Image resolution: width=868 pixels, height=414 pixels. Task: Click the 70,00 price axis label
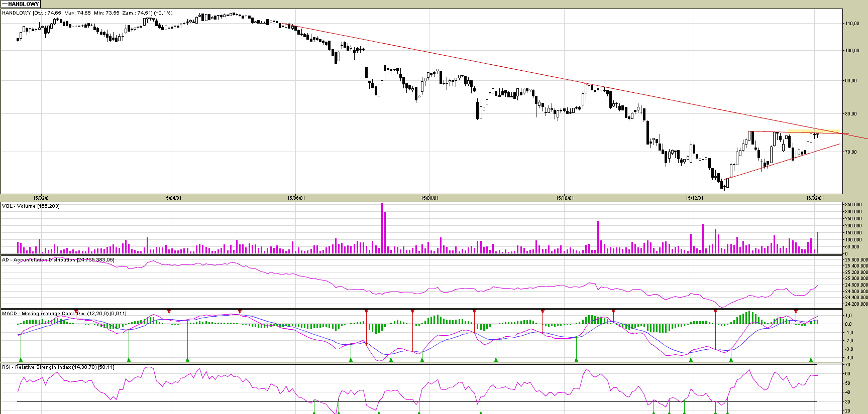pos(852,152)
